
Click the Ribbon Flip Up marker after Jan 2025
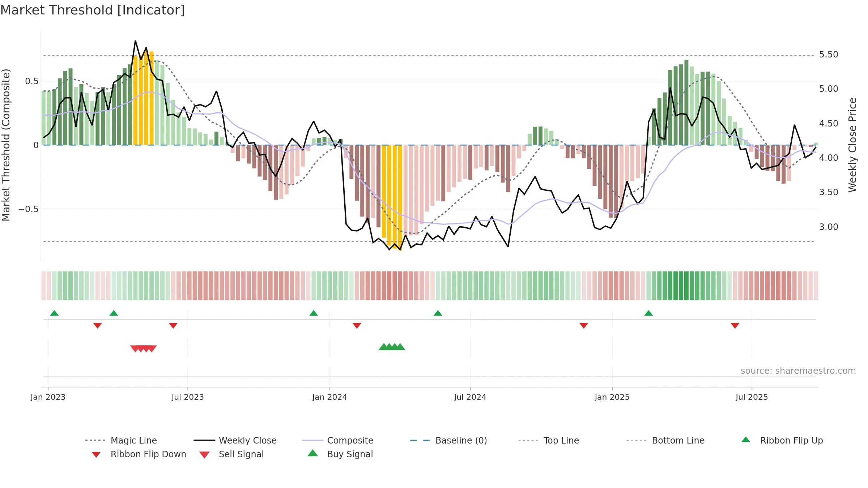click(x=648, y=313)
